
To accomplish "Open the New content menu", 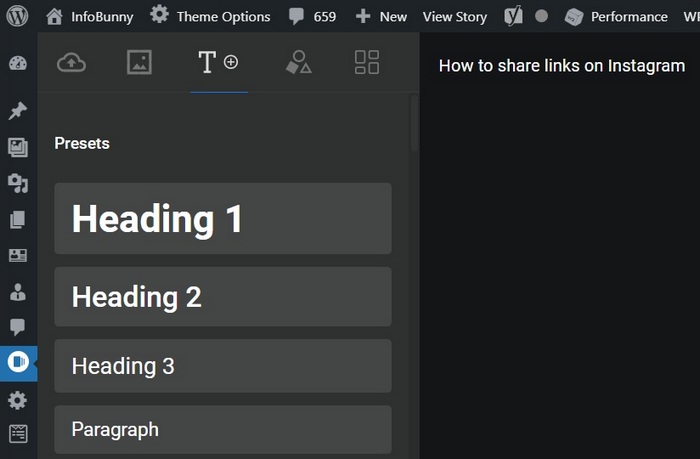I will (381, 17).
